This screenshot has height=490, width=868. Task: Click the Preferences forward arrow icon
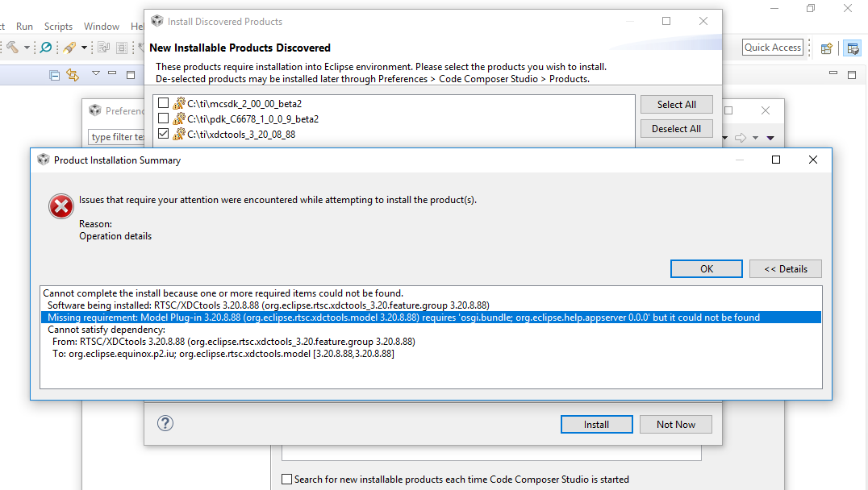tap(741, 138)
